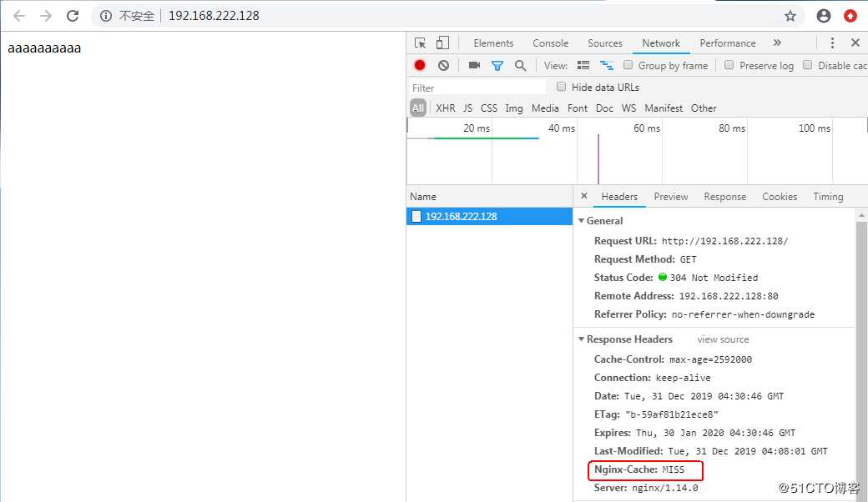Viewport: 868px width, 502px height.
Task: Enable Group by frame
Action: (628, 65)
